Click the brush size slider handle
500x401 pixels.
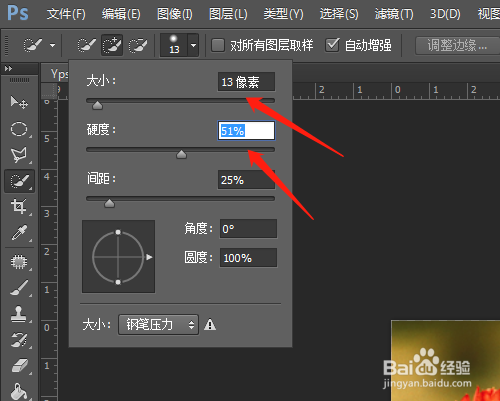[x=97, y=106]
